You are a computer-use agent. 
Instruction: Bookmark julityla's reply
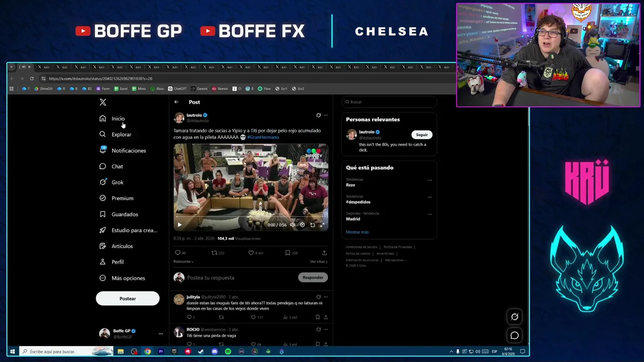317,317
